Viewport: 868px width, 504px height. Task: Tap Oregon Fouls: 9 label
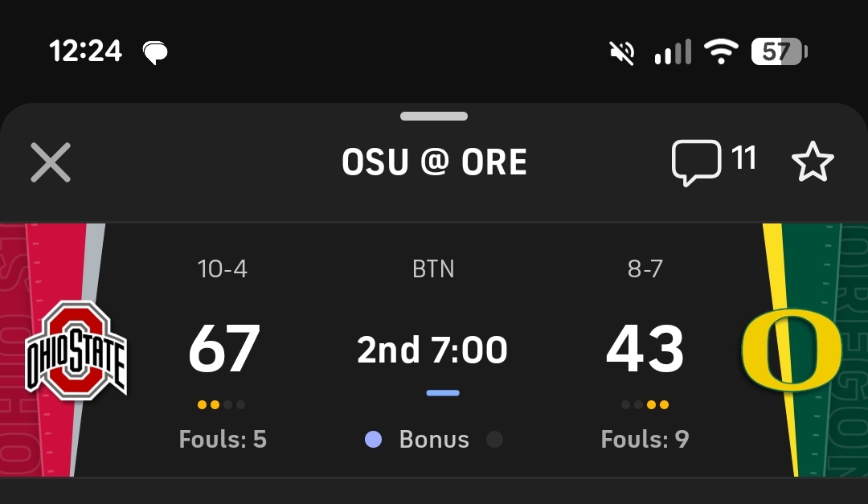(x=645, y=440)
